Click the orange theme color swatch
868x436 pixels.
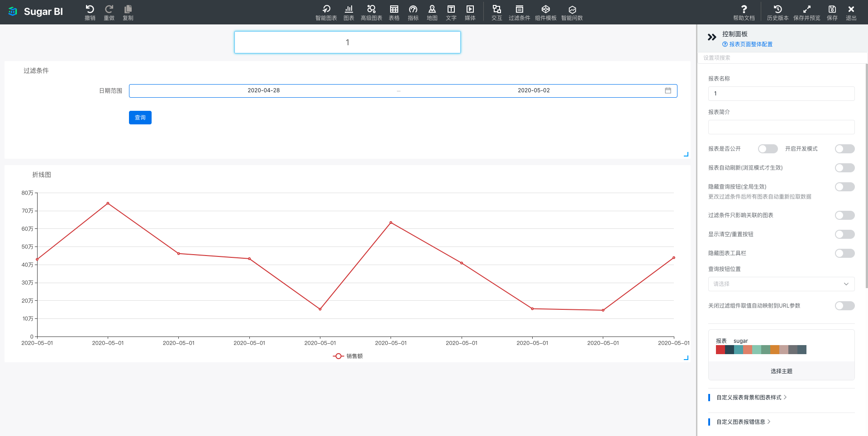pyautogui.click(x=775, y=350)
